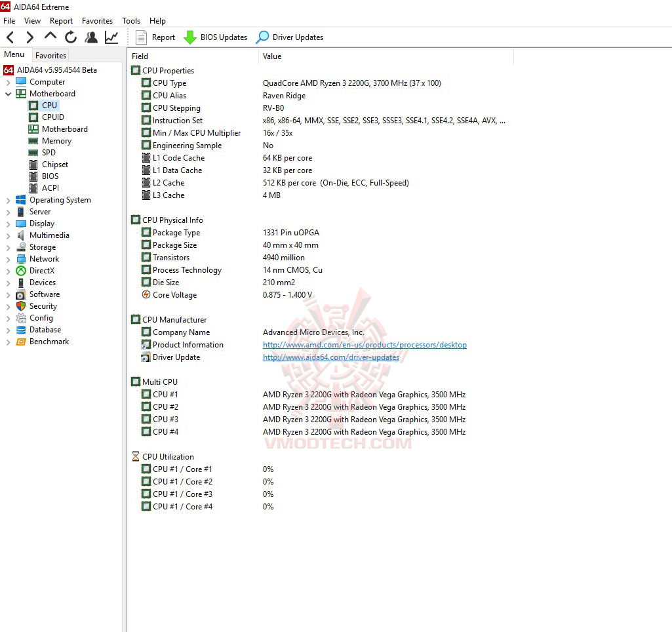Image resolution: width=672 pixels, height=632 pixels.
Task: Select Config icon in tree
Action: (21, 318)
